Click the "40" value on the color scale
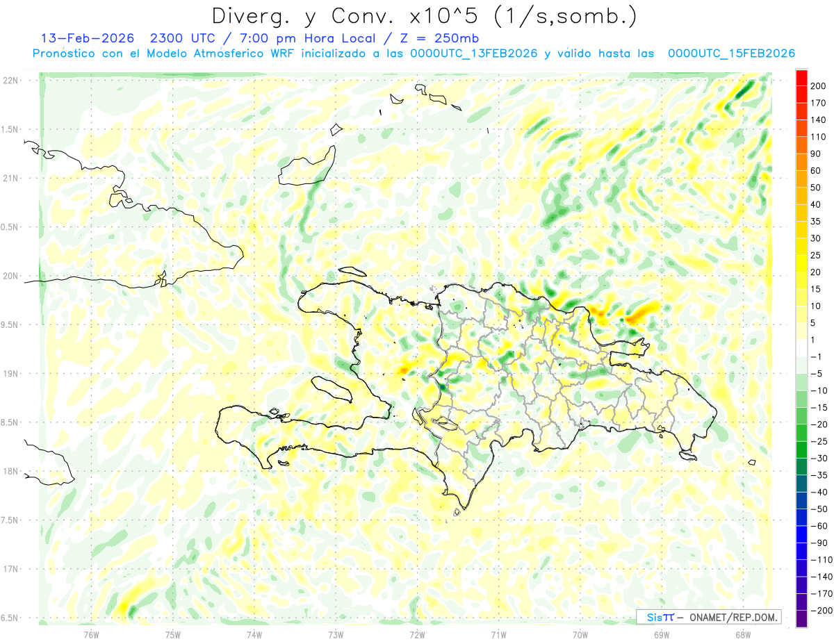The height and width of the screenshot is (644, 834). pyautogui.click(x=815, y=204)
